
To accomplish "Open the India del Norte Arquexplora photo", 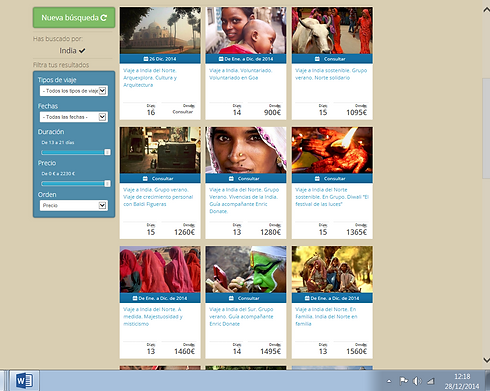I will point(160,30).
